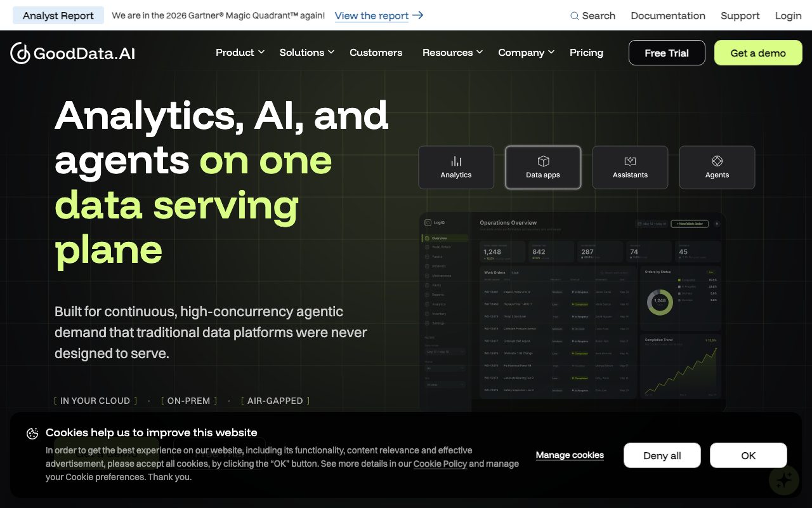
Task: Start a Free Trial
Action: (x=667, y=53)
